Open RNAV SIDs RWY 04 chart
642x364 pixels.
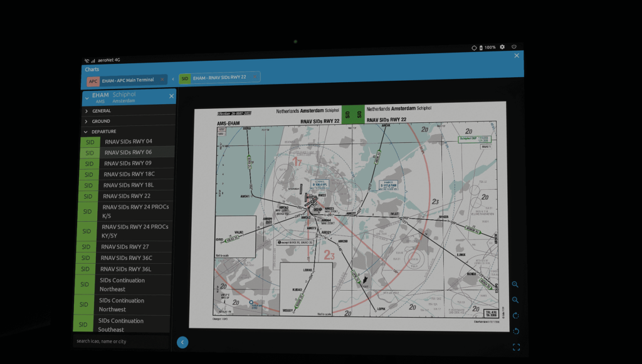point(127,142)
